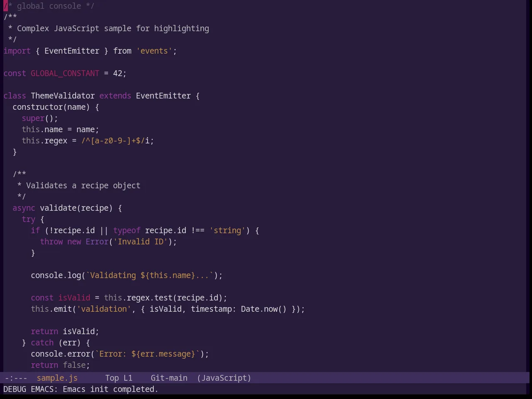The image size is (532, 399).
Task: Click the sample.js buffer name in mode line
Action: [x=57, y=378]
